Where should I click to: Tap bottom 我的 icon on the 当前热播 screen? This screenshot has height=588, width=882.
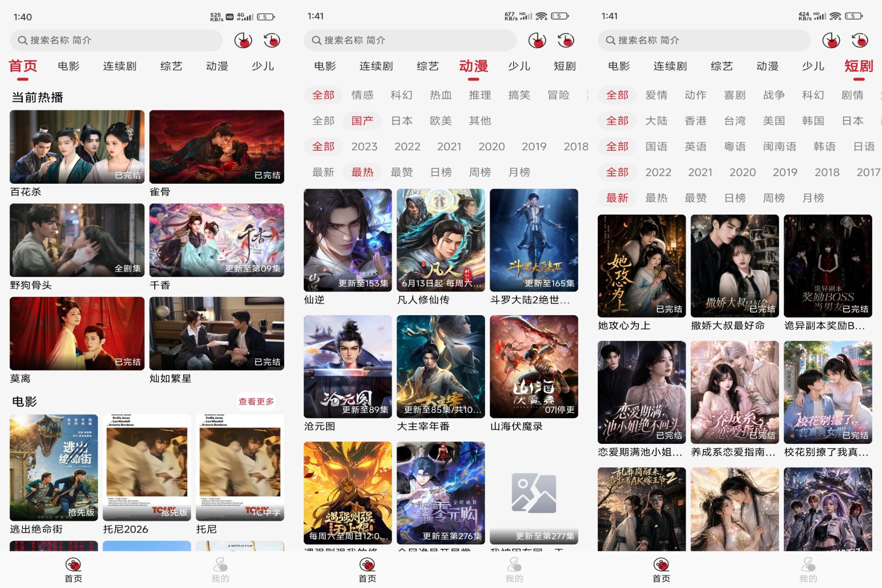click(x=220, y=565)
